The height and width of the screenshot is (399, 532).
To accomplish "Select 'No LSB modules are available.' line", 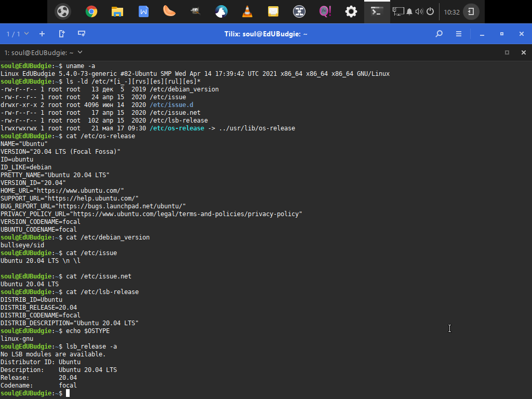I will (53, 354).
